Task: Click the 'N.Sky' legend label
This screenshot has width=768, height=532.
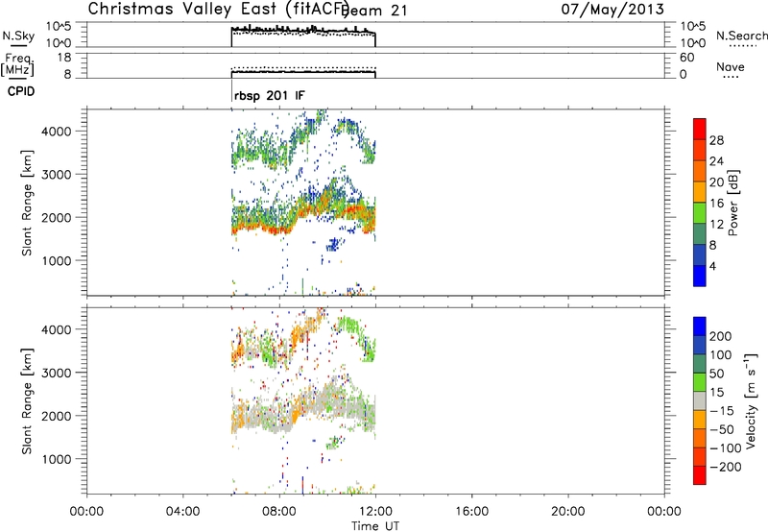Action: (18, 36)
